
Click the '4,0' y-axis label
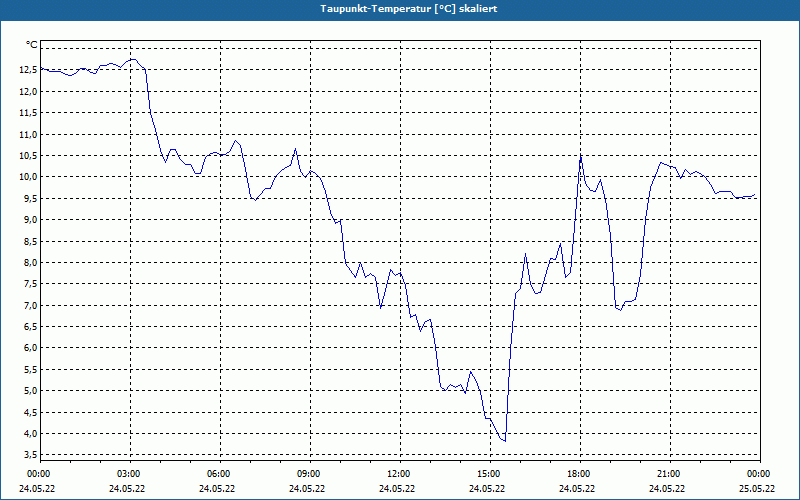pyautogui.click(x=31, y=434)
